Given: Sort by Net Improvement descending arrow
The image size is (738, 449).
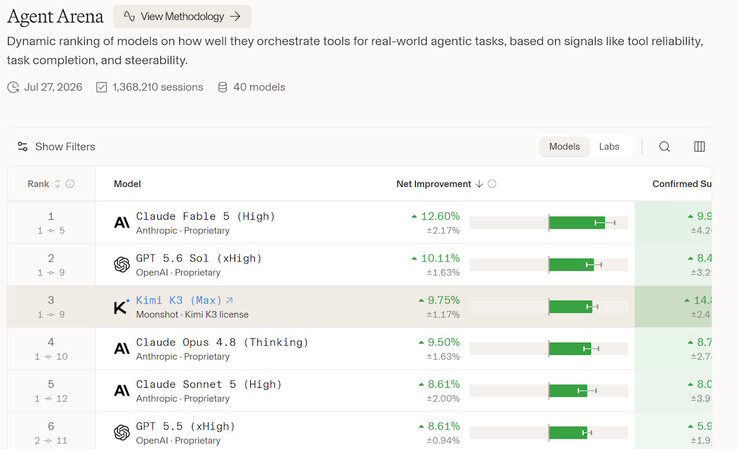Looking at the screenshot, I should pyautogui.click(x=479, y=184).
